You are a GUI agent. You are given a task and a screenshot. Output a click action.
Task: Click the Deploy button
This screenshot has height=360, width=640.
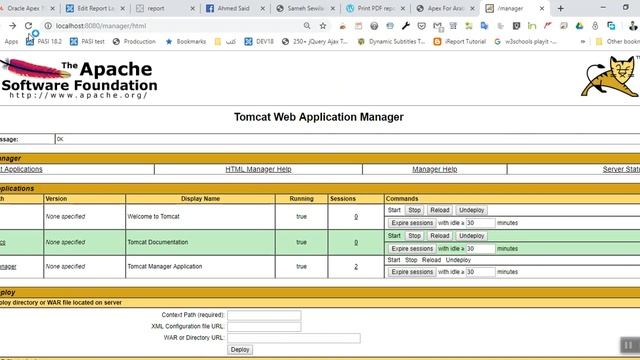240,350
